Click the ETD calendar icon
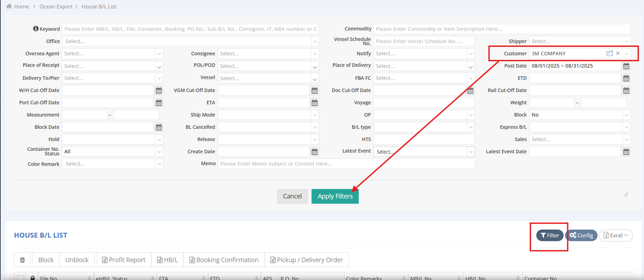The width and height of the screenshot is (644, 280). (626, 78)
